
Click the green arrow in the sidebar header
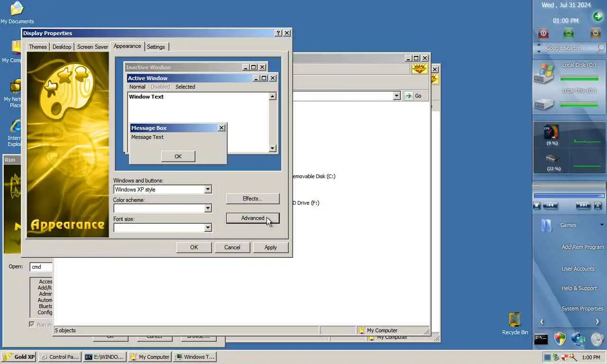point(598,17)
